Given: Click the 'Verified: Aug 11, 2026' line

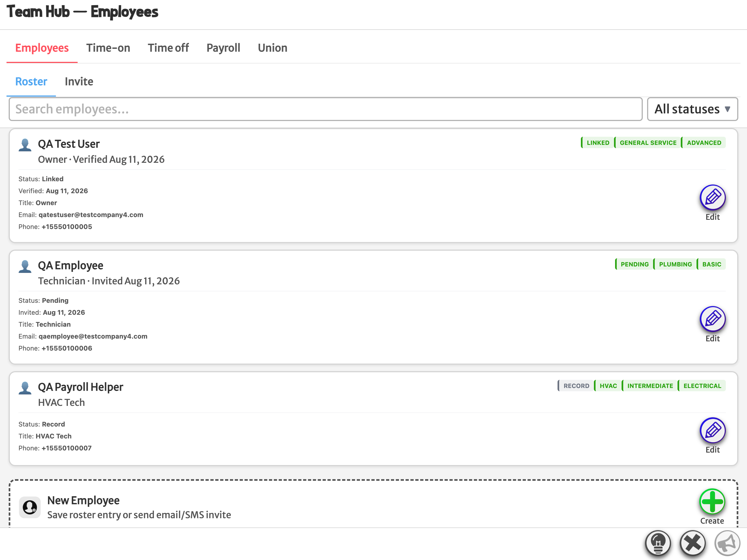Looking at the screenshot, I should (53, 191).
